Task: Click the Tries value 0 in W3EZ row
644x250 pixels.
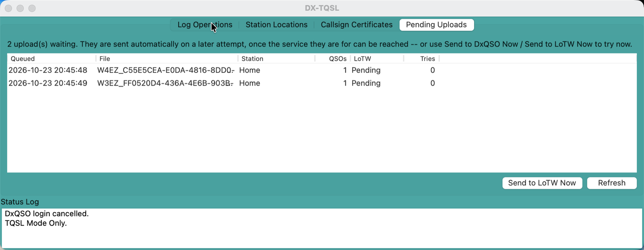Action: point(433,83)
